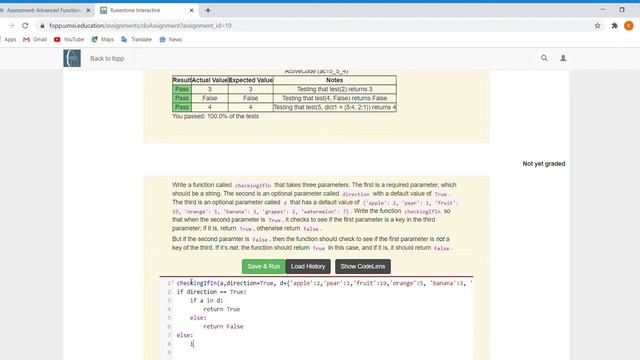
Task: Open the user account icon
Action: [563, 58]
